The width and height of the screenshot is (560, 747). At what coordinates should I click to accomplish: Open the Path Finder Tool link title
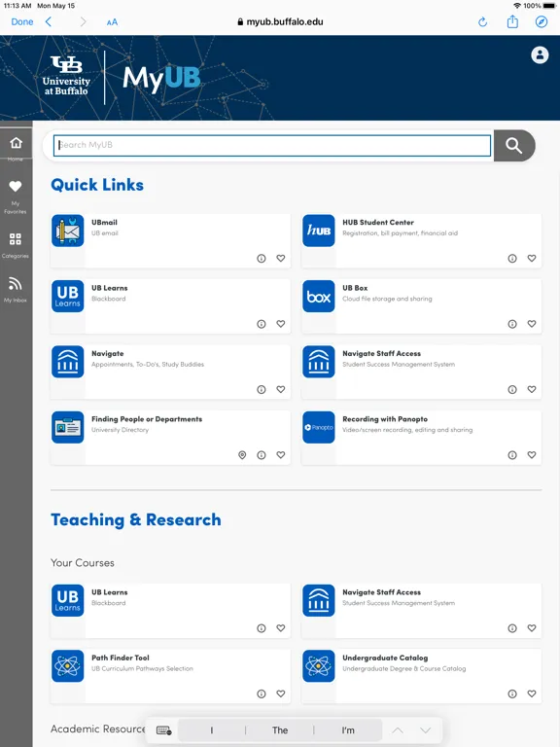(121, 658)
